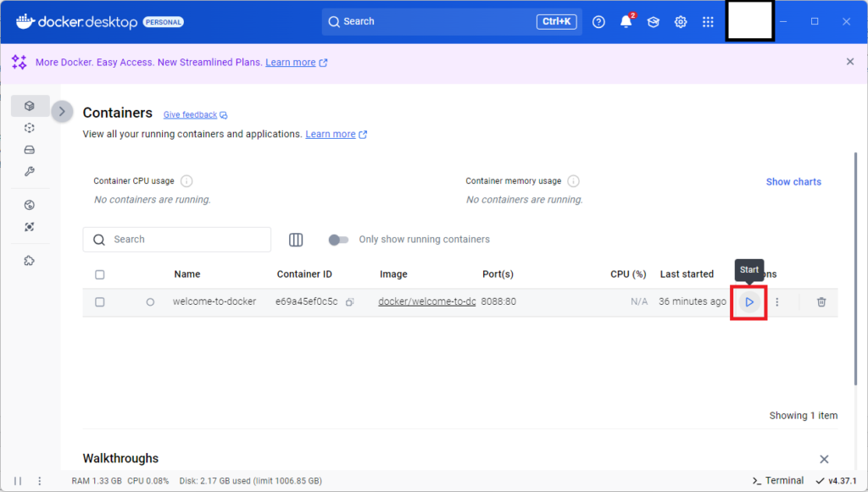Open engine options menu in status bar
Image resolution: width=868 pixels, height=492 pixels.
click(39, 481)
